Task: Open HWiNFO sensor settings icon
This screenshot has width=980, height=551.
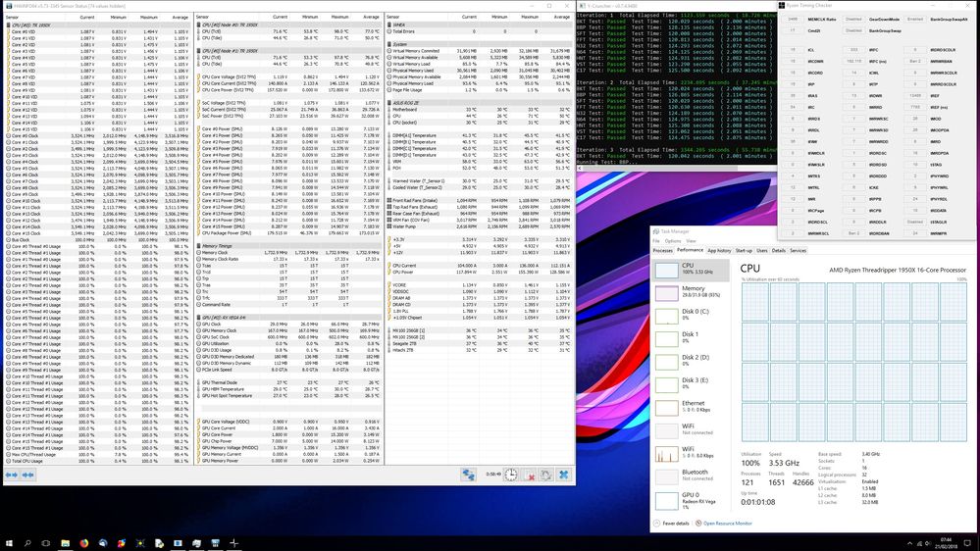Action: pos(546,475)
